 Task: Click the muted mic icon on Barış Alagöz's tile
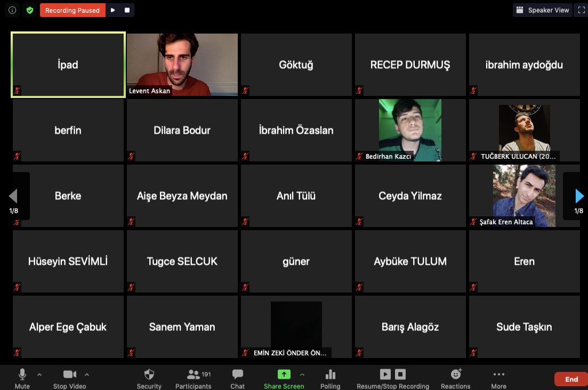pyautogui.click(x=359, y=353)
